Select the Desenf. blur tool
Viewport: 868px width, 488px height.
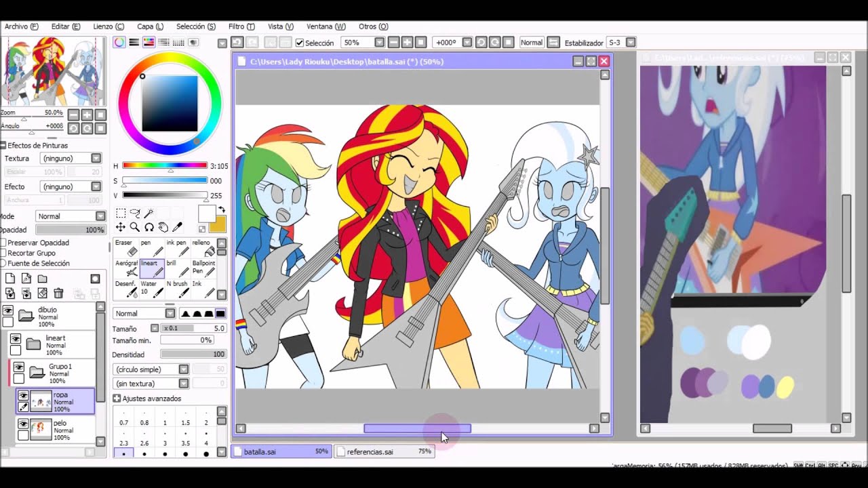pos(126,289)
